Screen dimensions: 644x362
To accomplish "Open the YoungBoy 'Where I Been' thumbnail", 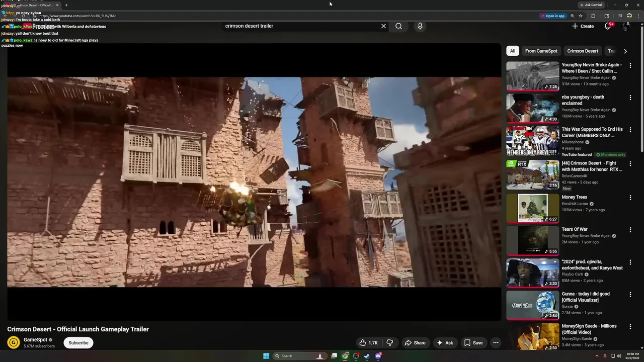I will tap(532, 76).
